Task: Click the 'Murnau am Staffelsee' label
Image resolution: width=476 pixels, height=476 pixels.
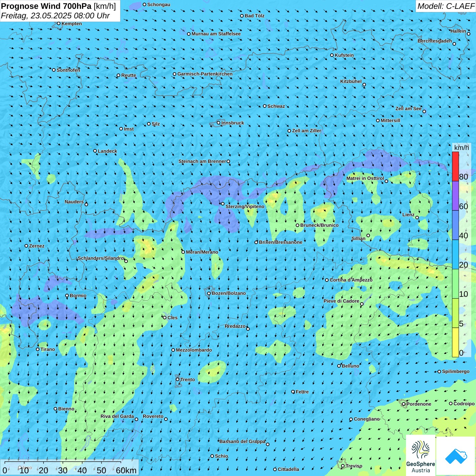Action: (216, 34)
